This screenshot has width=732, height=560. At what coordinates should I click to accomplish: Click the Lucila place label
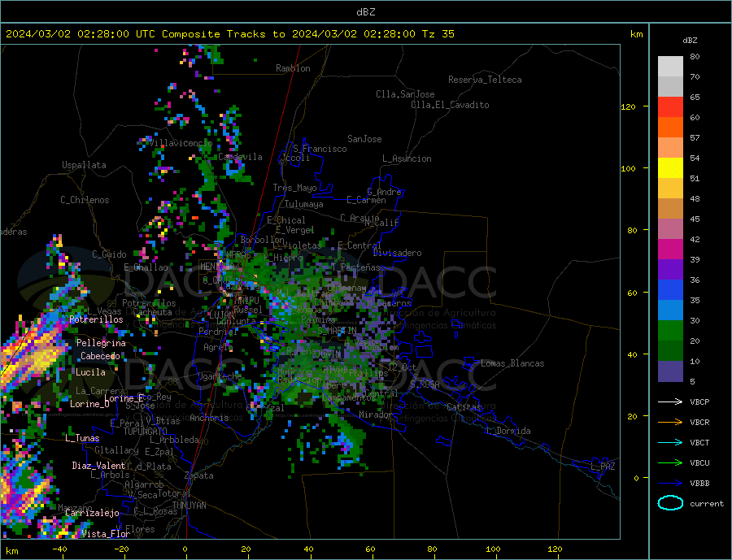90,372
